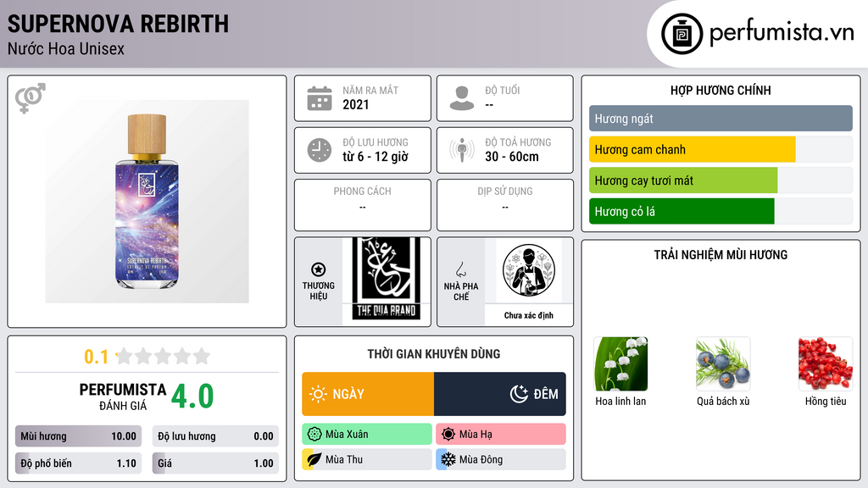Click the Hương ngát accord bar

coord(721,119)
